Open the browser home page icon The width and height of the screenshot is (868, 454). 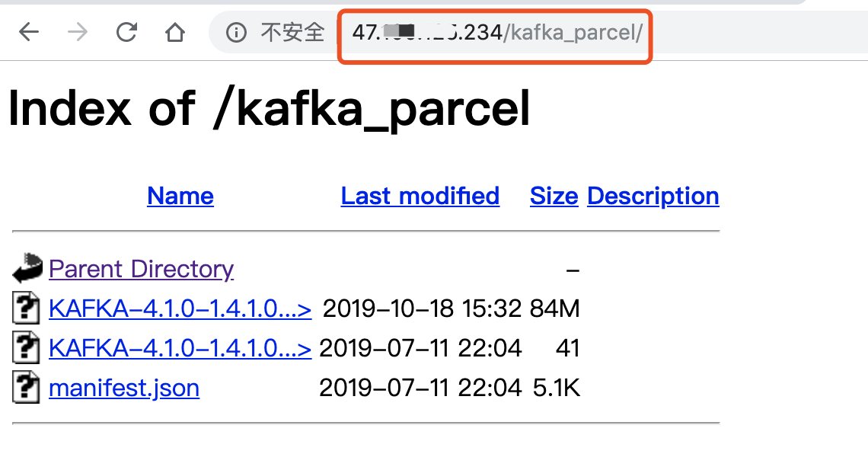click(174, 32)
